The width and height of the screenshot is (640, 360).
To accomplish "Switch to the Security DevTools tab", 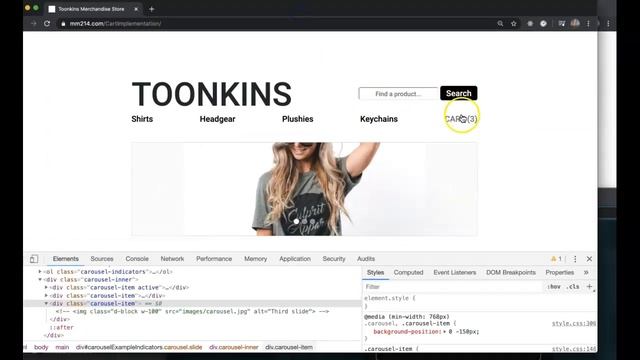I will point(333,259).
